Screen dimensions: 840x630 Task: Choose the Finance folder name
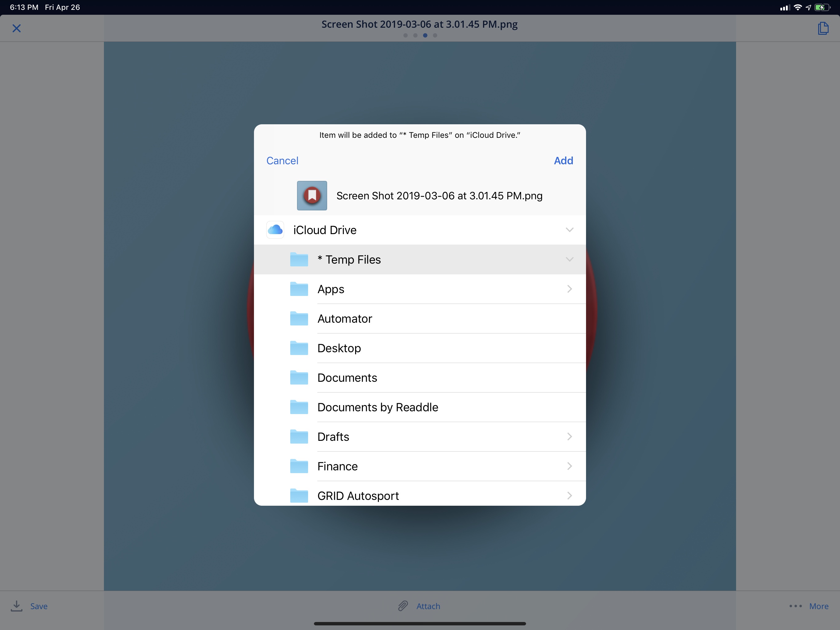coord(338,467)
